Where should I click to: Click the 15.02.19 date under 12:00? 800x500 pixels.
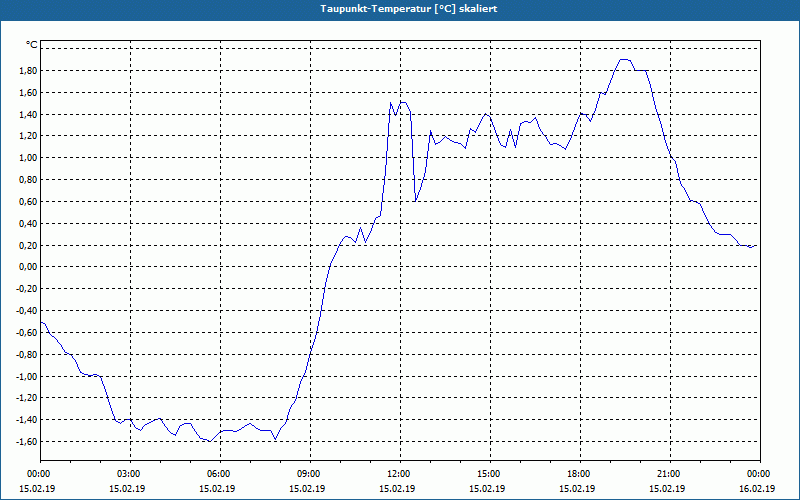[x=397, y=488]
